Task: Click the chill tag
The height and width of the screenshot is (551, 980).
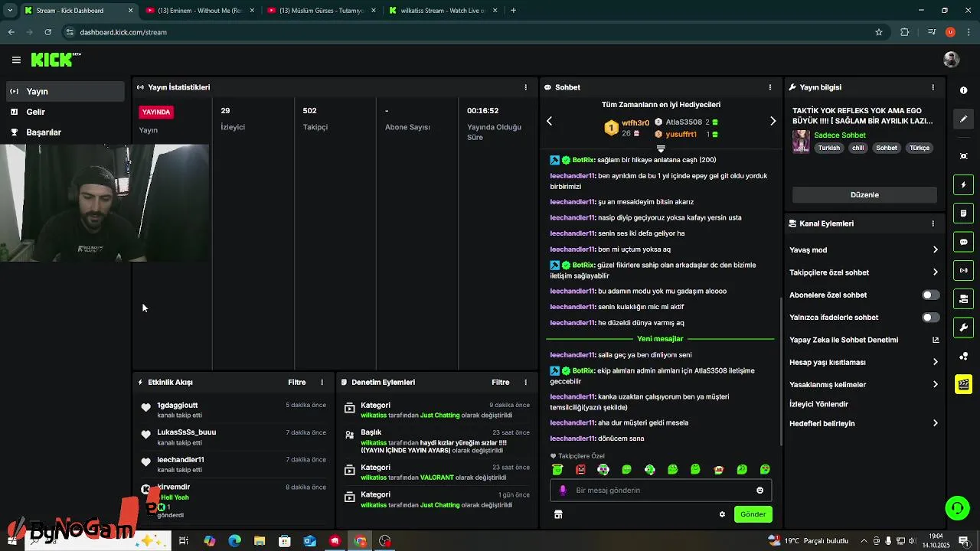Action: coord(857,148)
